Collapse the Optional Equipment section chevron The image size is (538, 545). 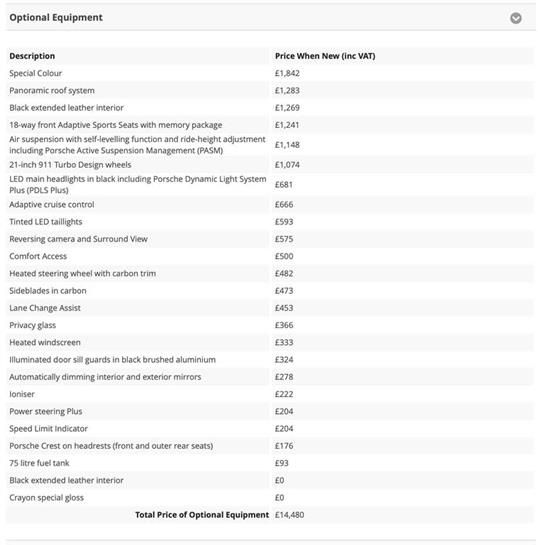[x=515, y=18]
